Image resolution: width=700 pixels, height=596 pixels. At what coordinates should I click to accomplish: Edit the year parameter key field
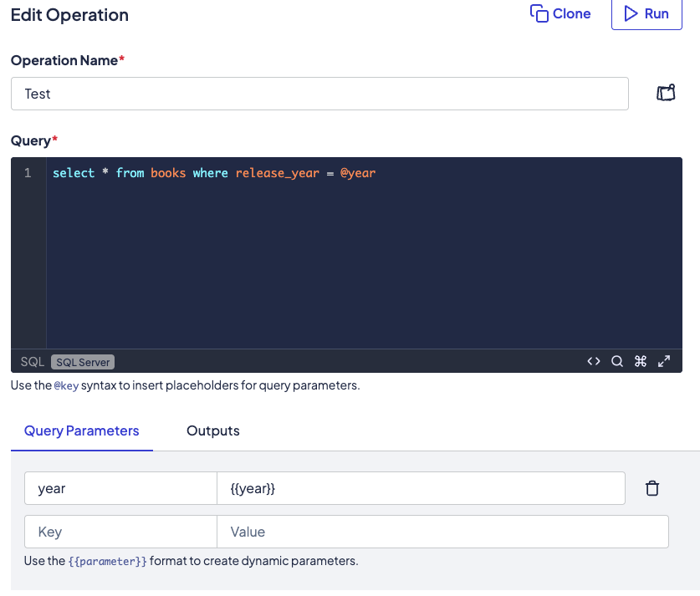(120, 488)
